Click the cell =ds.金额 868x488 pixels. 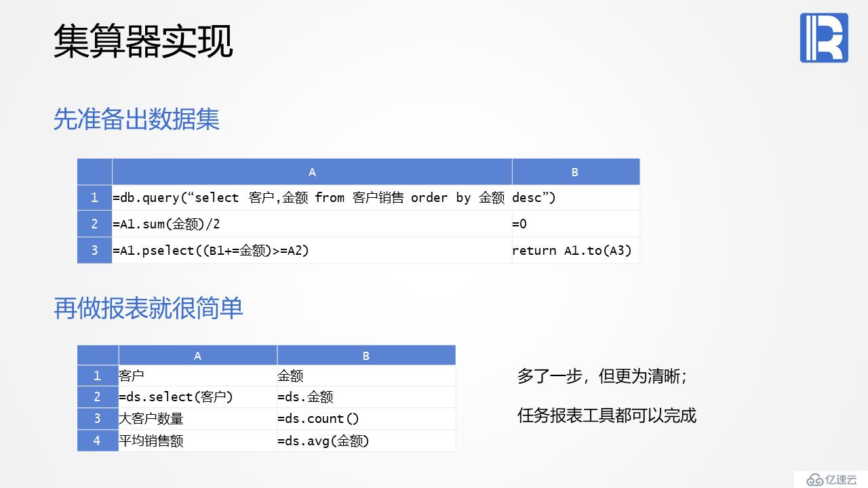tap(366, 397)
